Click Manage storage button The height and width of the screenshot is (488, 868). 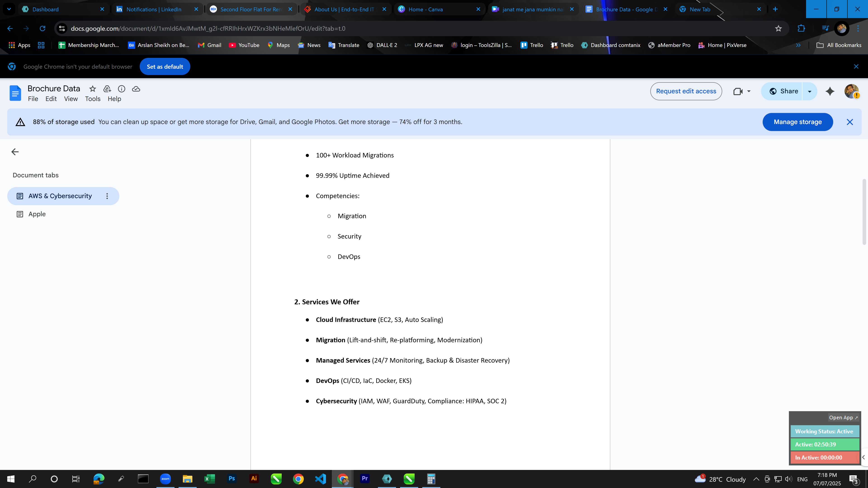click(797, 122)
